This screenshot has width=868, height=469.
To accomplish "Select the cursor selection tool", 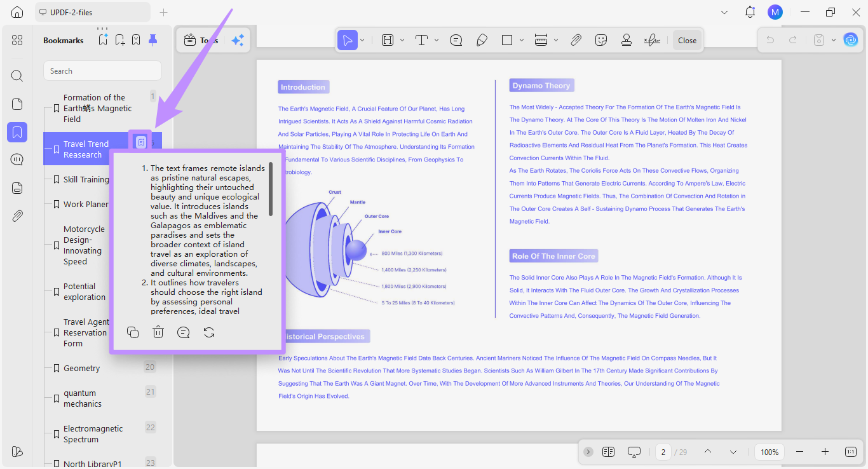I will 347,40.
